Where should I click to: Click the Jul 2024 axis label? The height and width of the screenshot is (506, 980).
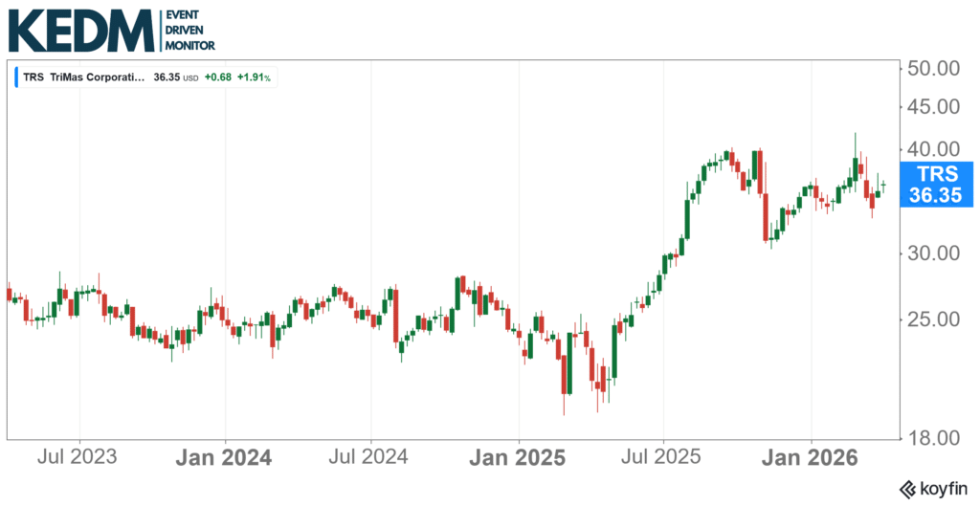[x=371, y=456]
